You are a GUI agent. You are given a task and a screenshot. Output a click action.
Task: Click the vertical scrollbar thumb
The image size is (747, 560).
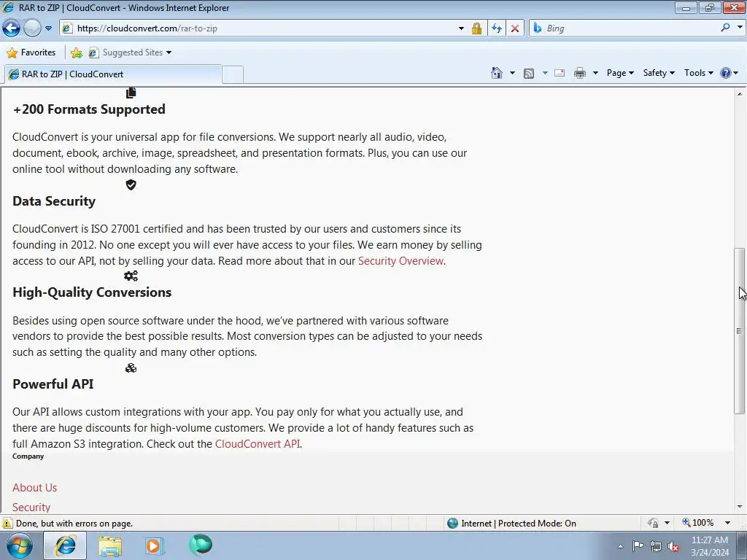click(740, 330)
